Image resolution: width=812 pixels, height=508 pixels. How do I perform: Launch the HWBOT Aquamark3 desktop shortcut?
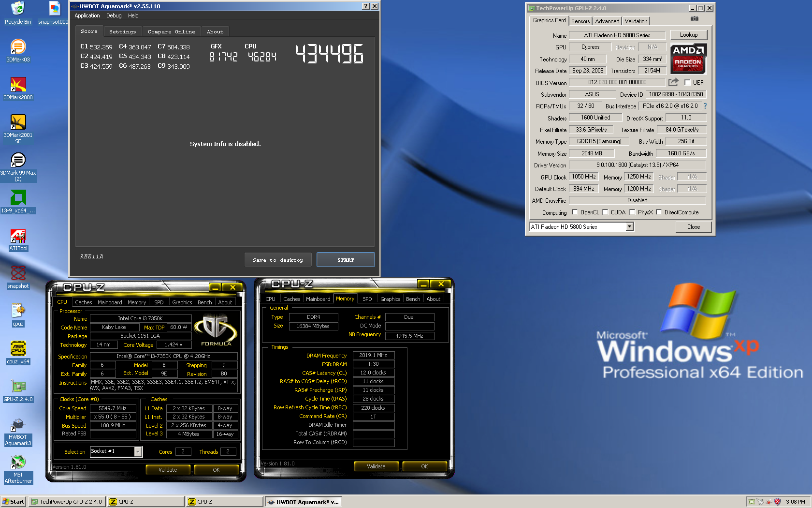(18, 432)
